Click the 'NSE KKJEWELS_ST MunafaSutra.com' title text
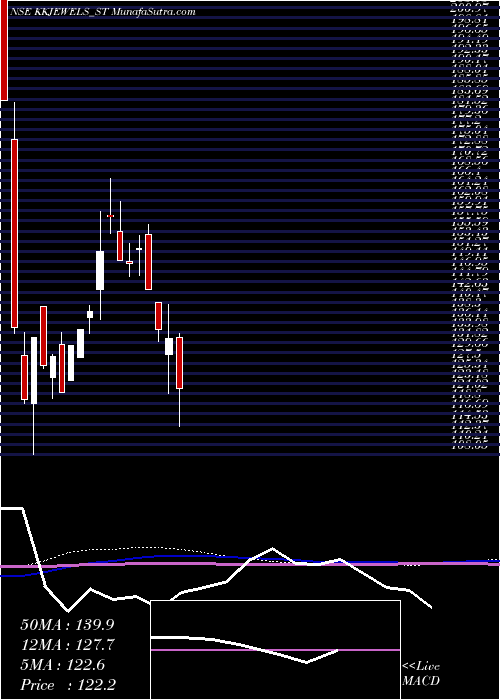This screenshot has height=700, width=500. (102, 12)
